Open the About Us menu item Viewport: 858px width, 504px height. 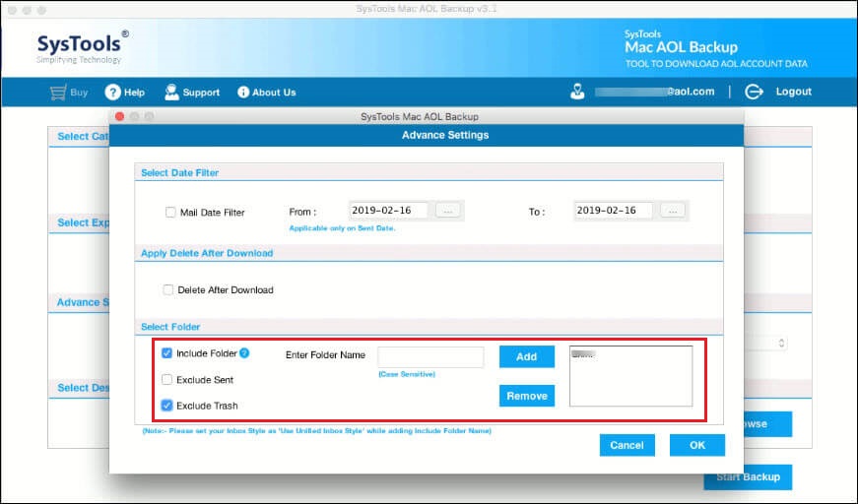(274, 93)
